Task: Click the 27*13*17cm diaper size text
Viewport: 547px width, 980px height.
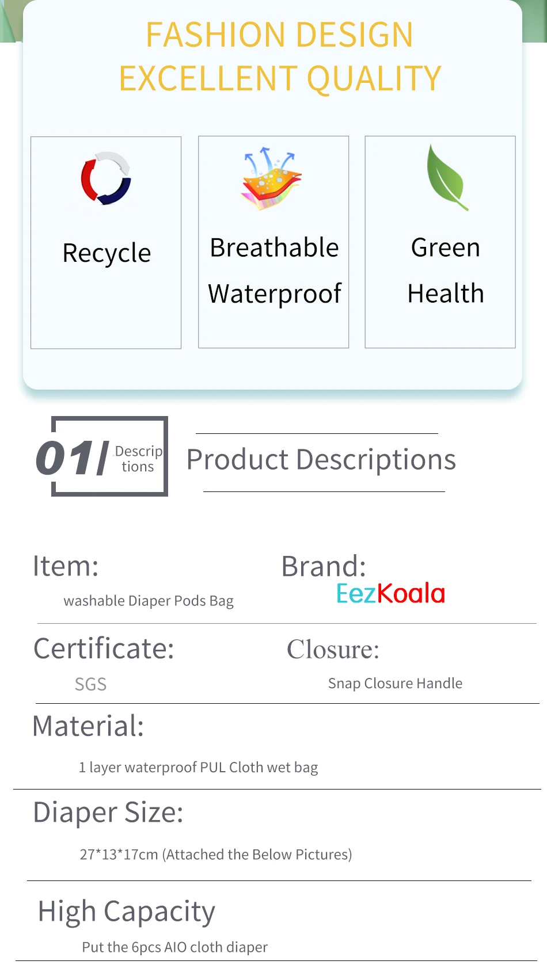Action: coord(216,855)
